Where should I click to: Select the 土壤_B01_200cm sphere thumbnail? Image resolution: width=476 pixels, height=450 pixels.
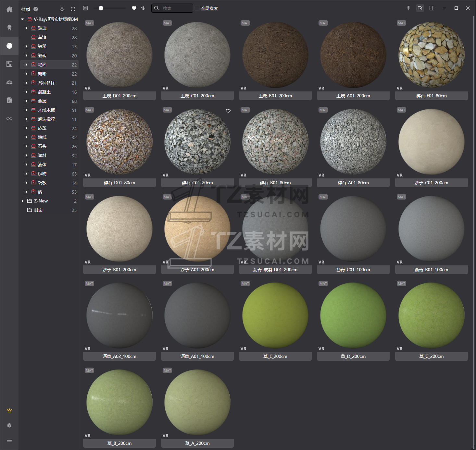(x=275, y=55)
